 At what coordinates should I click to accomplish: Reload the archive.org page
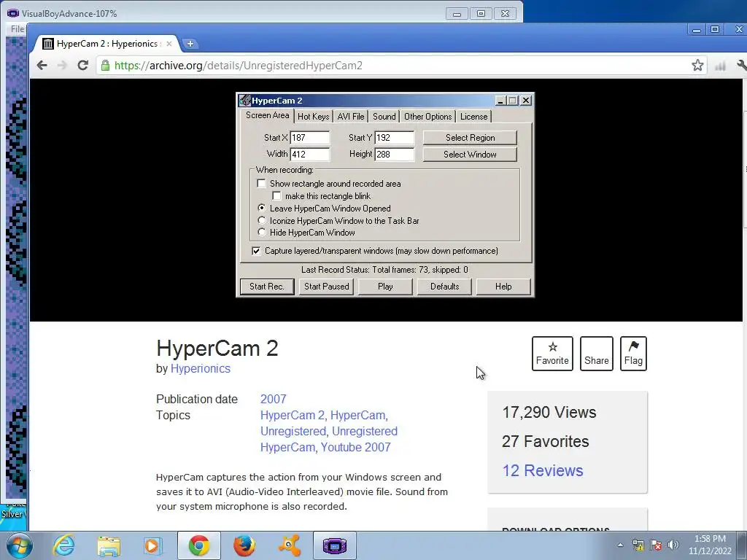pyautogui.click(x=83, y=65)
